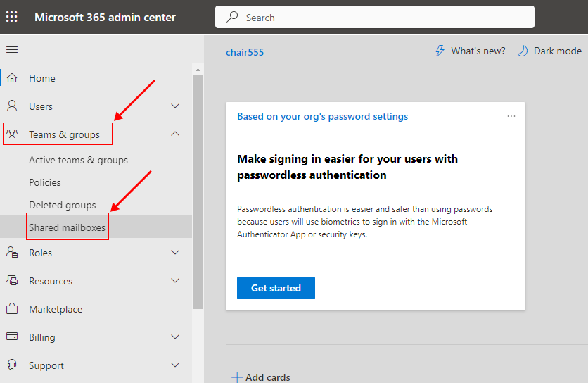Click the Home house icon

coord(12,78)
